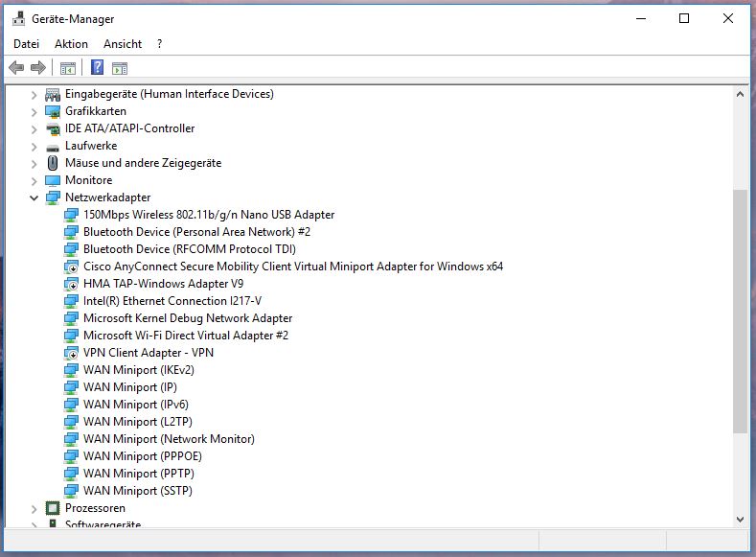Click the Geräte-Manager title bar icon
Screen dimensions: 756x557
tap(19, 19)
